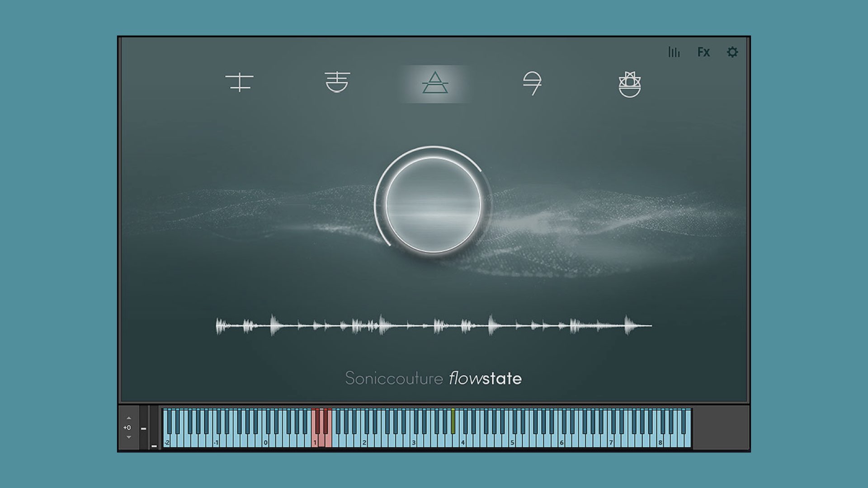Screen dimensions: 868x488
Task: Click the large central circular knob
Action: click(x=433, y=205)
